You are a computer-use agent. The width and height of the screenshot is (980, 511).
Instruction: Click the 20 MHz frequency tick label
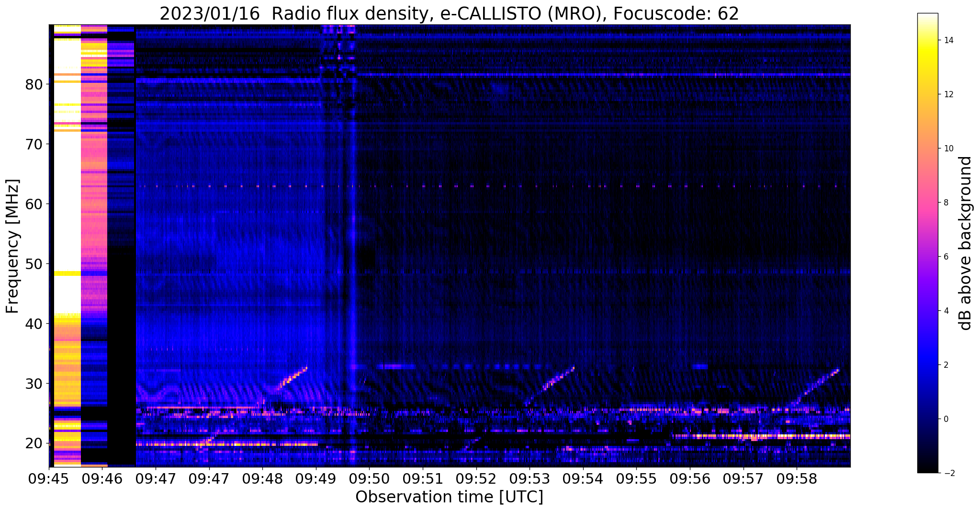coord(34,443)
